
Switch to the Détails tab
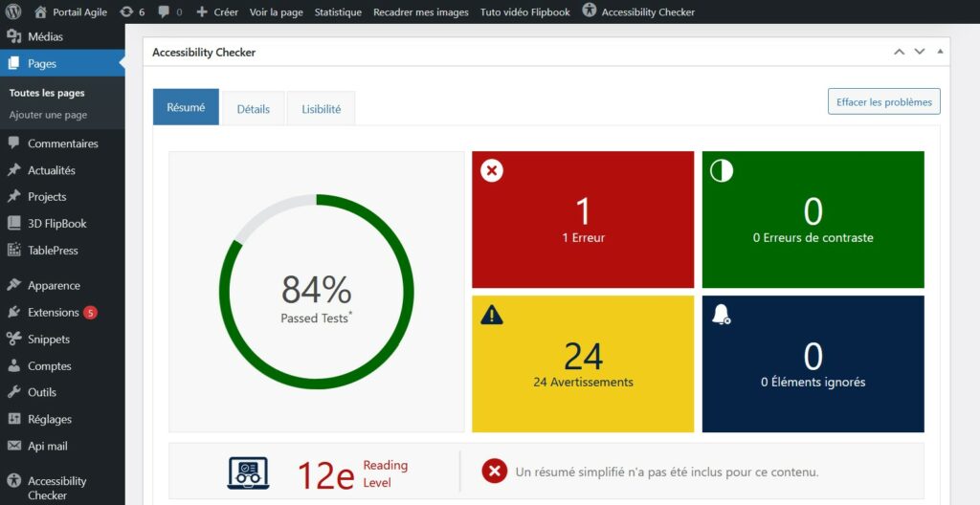(x=254, y=109)
